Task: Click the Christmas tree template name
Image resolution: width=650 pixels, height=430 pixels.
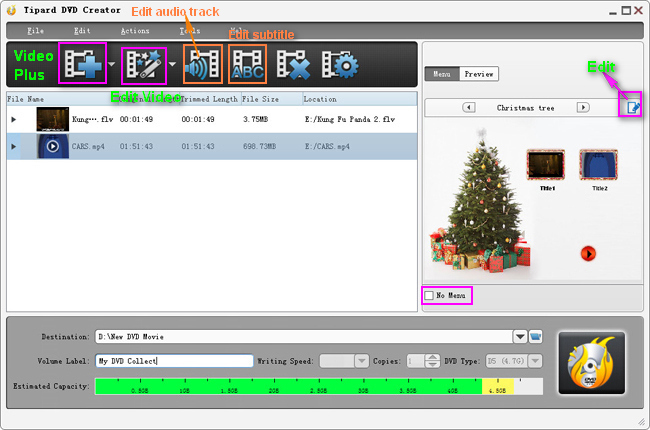Action: [x=525, y=108]
